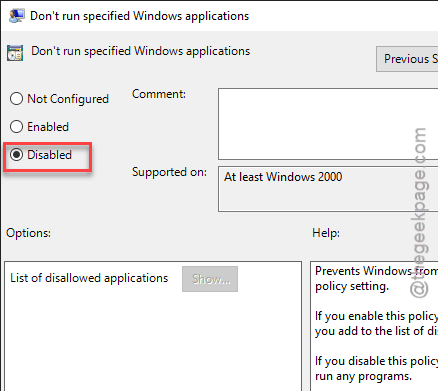Click inside the Comment text box
438x391 pixels.
328,124
